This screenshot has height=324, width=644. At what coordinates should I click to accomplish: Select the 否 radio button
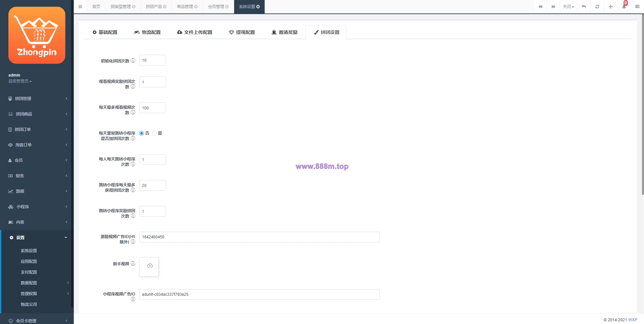(x=142, y=133)
